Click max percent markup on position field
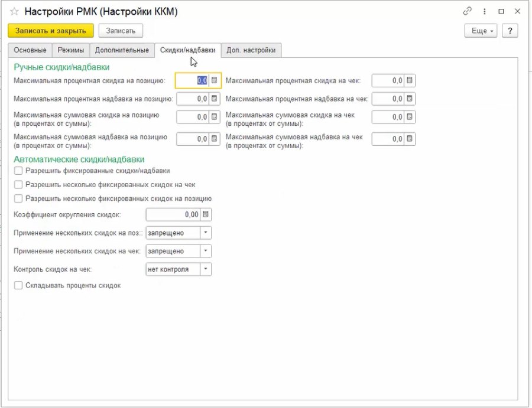 (193, 99)
